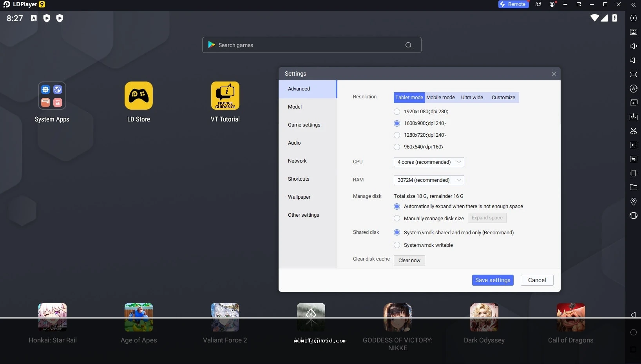Click the Android back triangle button

633,315
